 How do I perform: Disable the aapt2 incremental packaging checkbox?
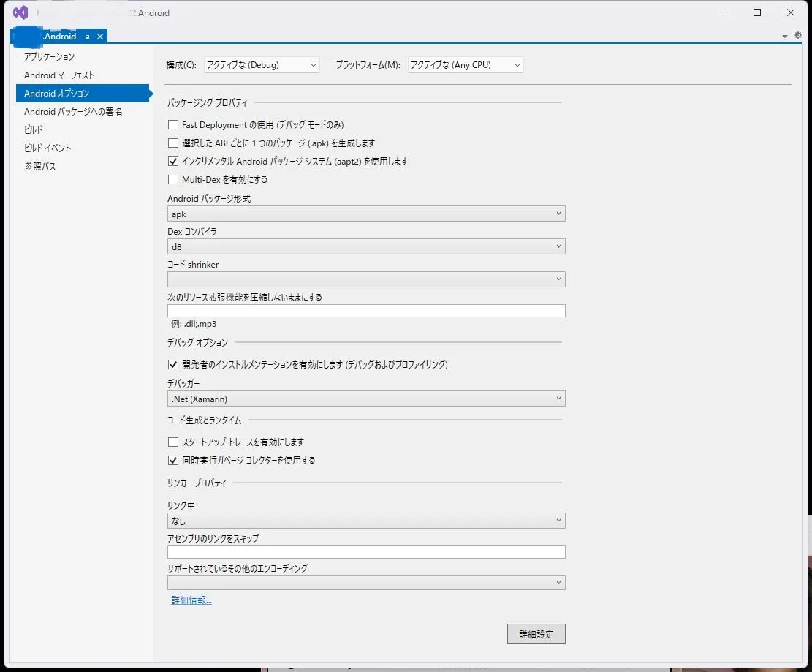click(x=173, y=161)
